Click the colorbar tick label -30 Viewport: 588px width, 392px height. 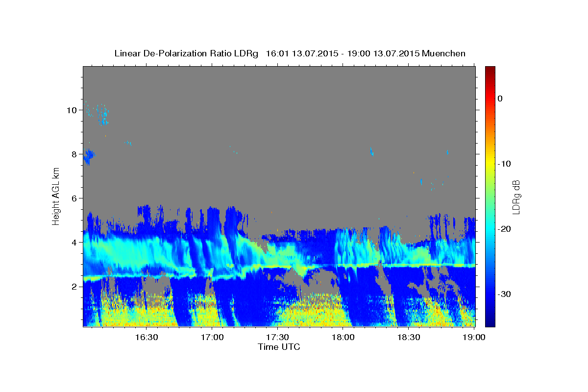(505, 294)
